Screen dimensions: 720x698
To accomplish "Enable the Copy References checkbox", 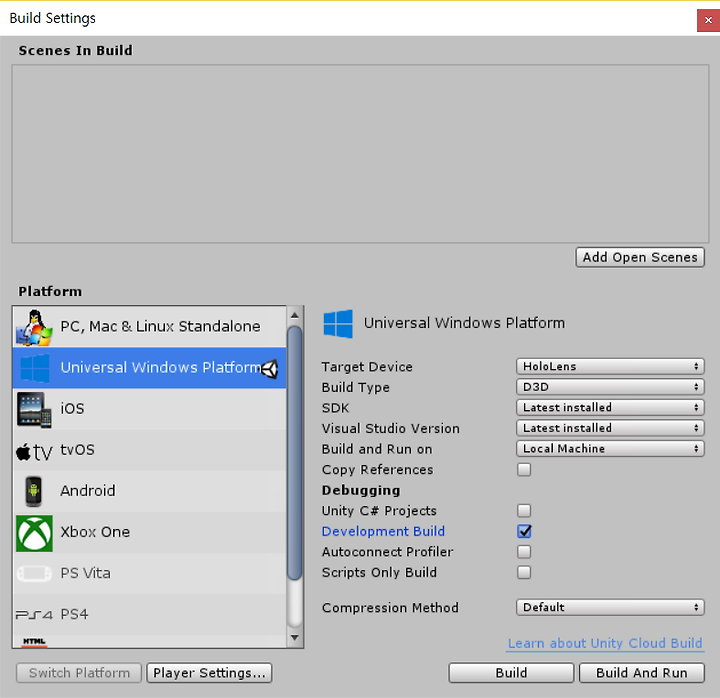I will click(x=524, y=469).
